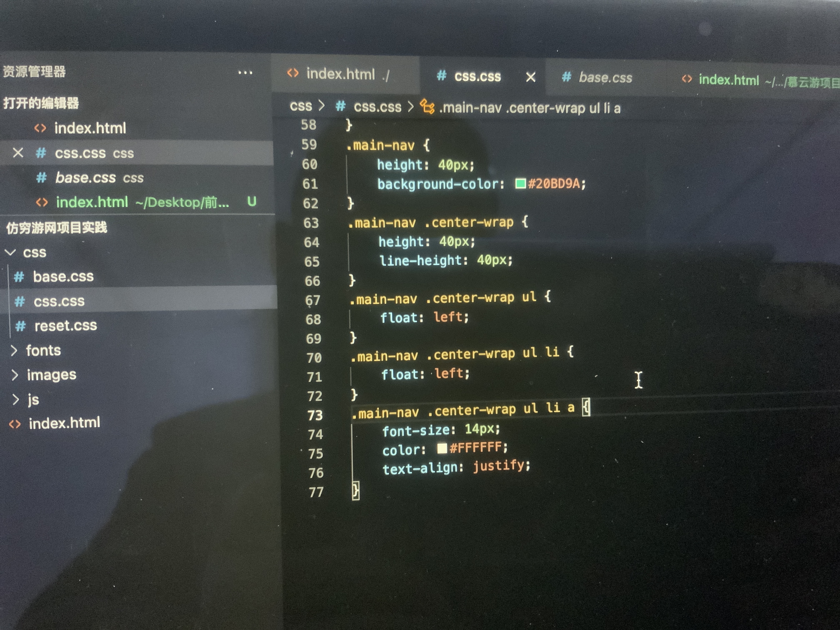Open css.css in the css folder

[x=59, y=301]
